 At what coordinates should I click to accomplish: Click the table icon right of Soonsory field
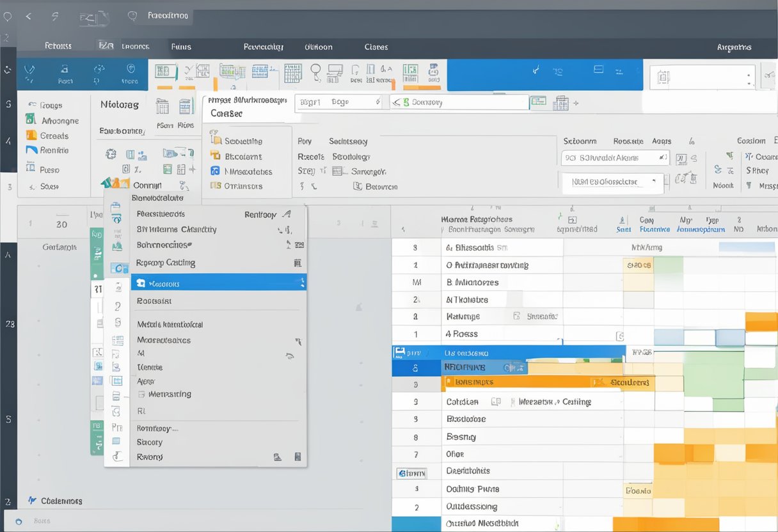[x=538, y=102]
